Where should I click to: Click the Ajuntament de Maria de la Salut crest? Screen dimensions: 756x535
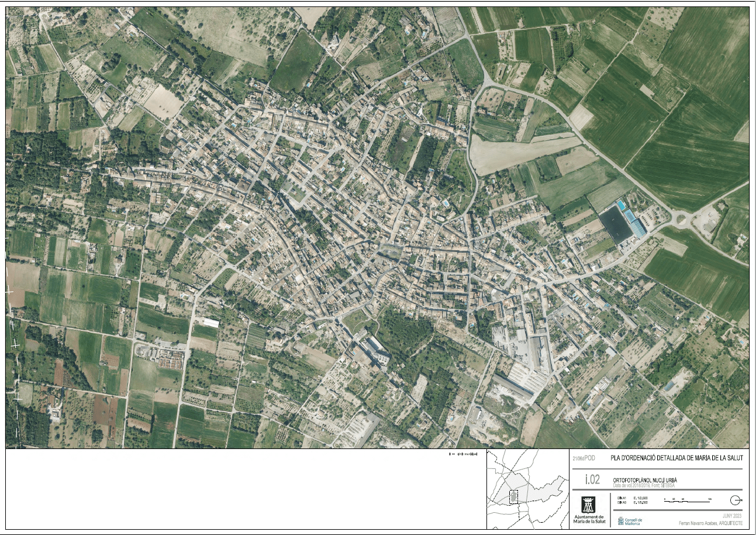pyautogui.click(x=588, y=505)
